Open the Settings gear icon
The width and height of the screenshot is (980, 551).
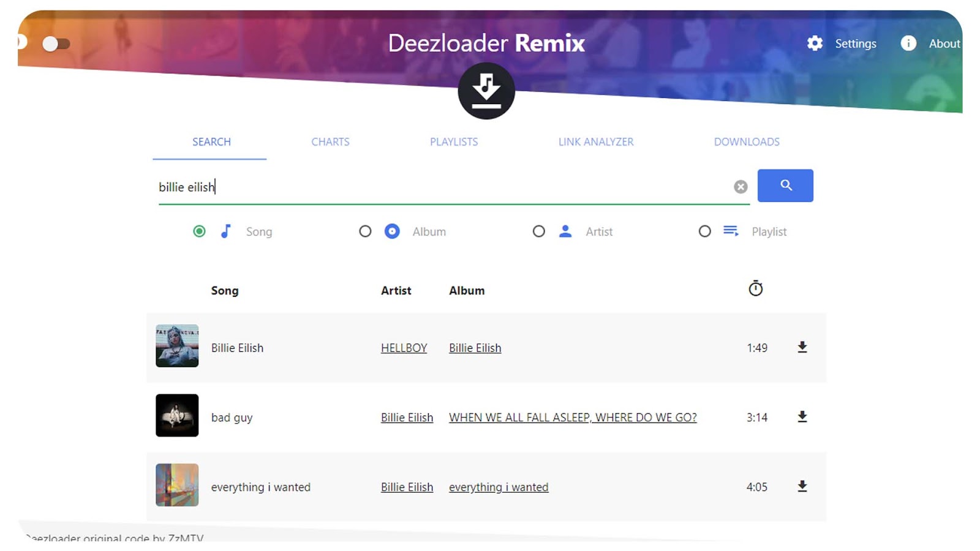pyautogui.click(x=815, y=43)
